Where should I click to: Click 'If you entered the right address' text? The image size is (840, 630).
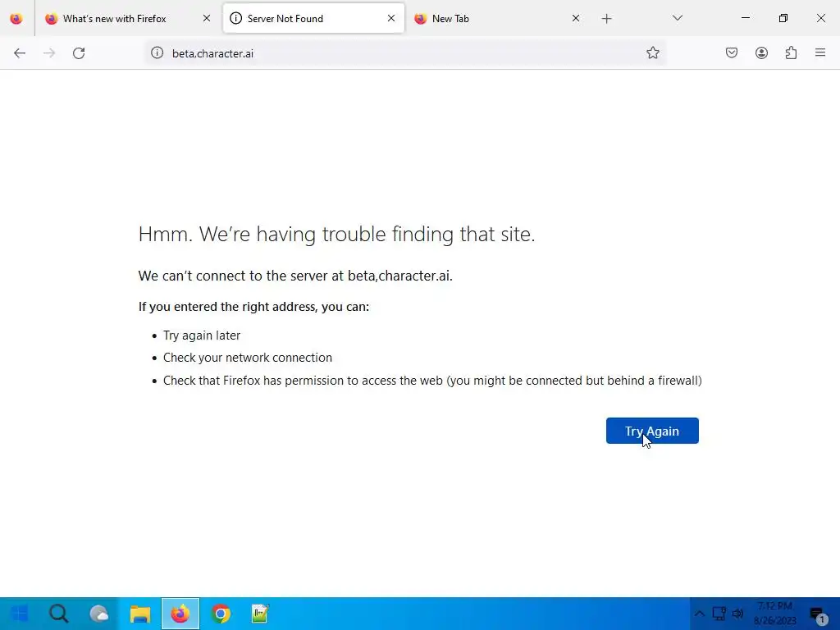253,307
